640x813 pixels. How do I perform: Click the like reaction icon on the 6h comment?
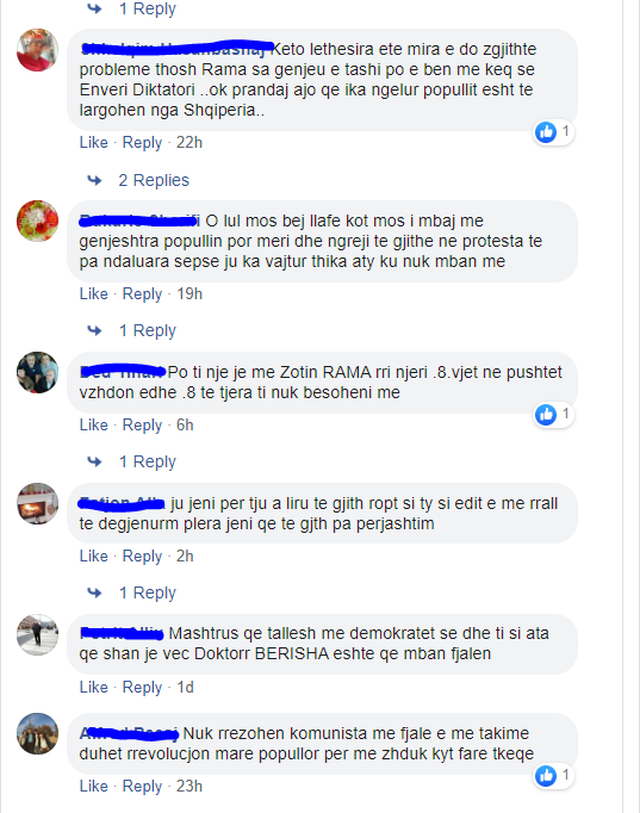(x=546, y=415)
